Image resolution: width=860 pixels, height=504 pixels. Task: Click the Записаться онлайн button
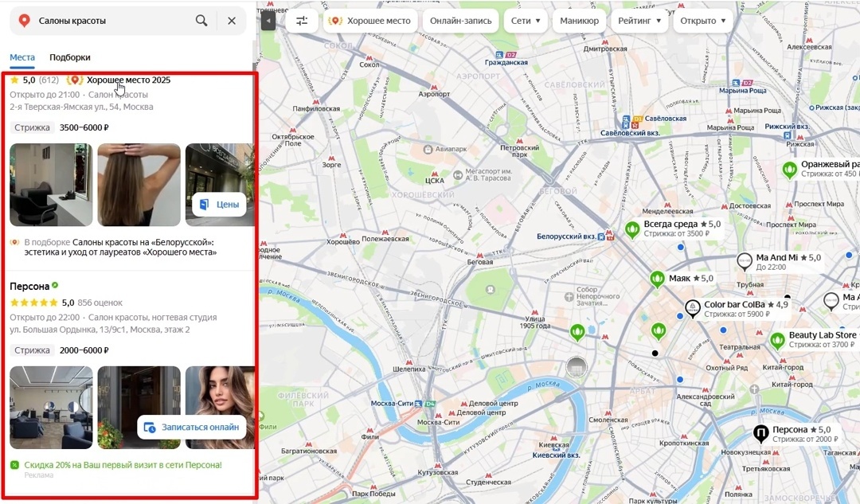(x=192, y=428)
